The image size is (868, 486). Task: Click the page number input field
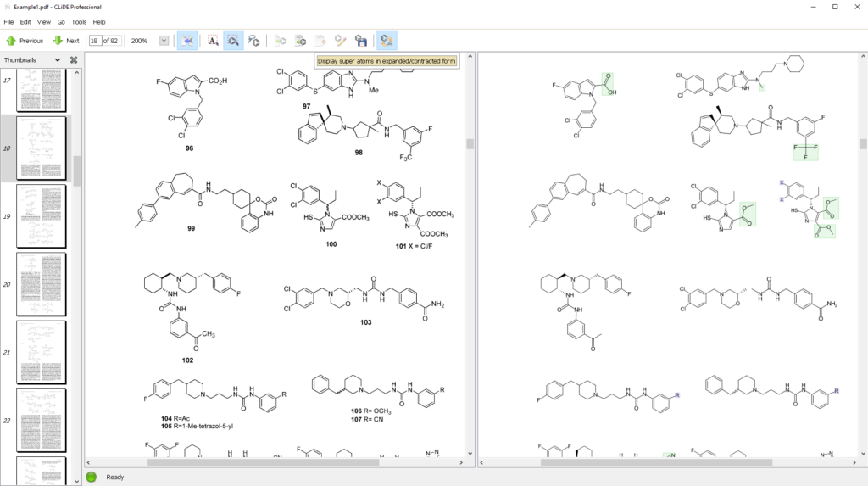pyautogui.click(x=95, y=41)
